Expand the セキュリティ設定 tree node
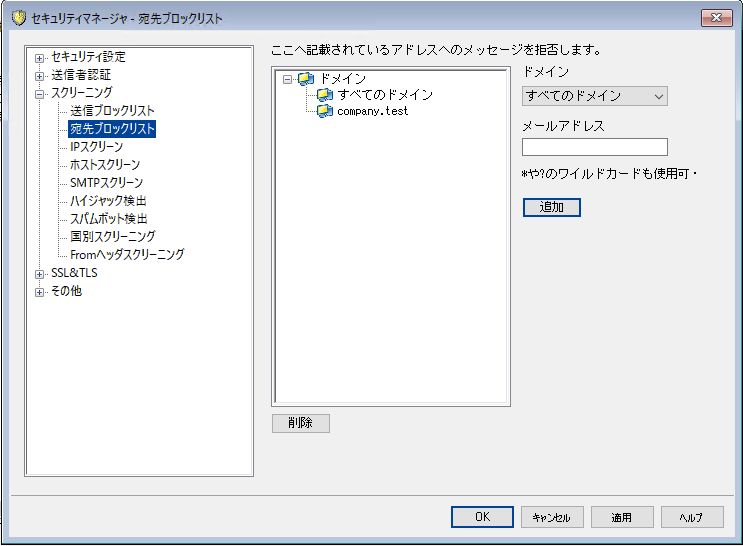 click(x=40, y=57)
